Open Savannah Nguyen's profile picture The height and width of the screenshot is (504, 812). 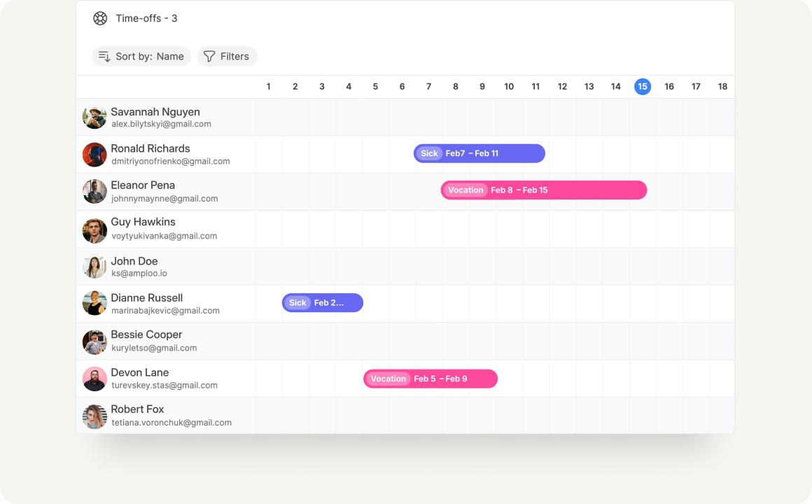tap(94, 117)
